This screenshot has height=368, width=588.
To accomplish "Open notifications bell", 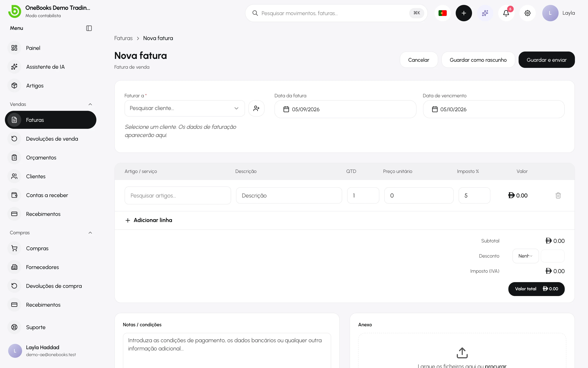I will (x=506, y=13).
